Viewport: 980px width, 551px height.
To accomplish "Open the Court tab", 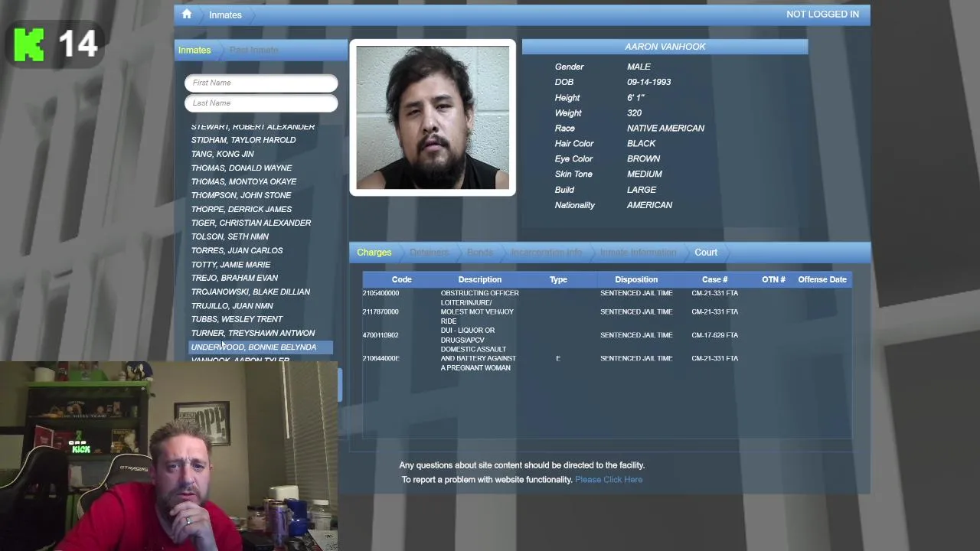I will pos(706,253).
